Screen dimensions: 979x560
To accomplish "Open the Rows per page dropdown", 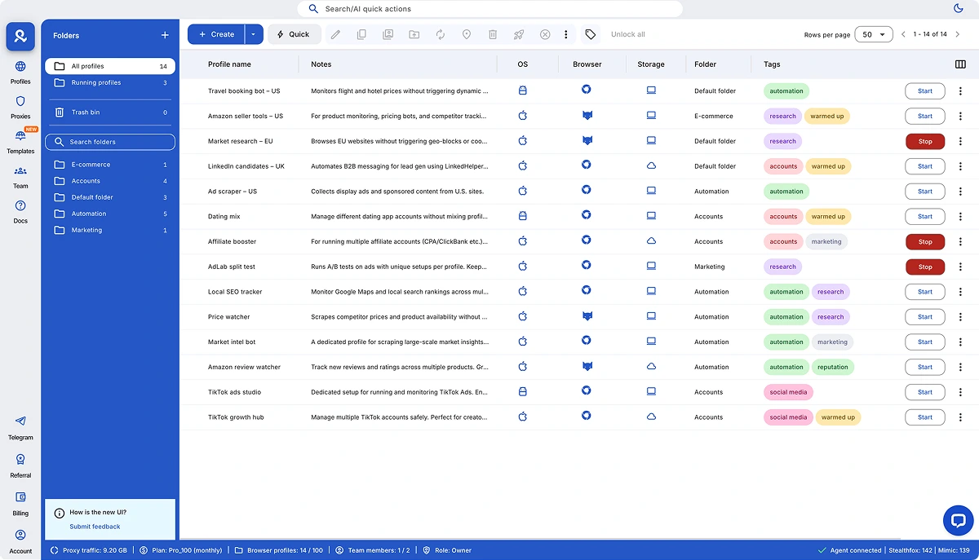I will (x=873, y=35).
